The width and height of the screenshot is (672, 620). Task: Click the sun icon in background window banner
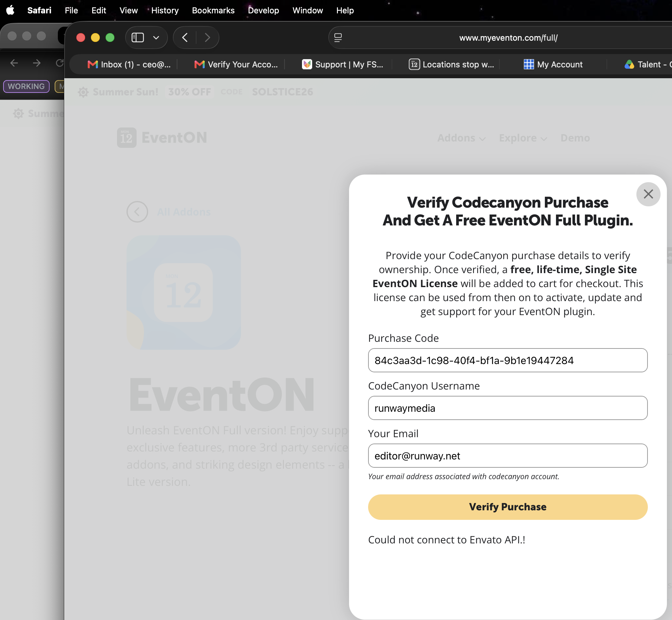click(x=18, y=114)
